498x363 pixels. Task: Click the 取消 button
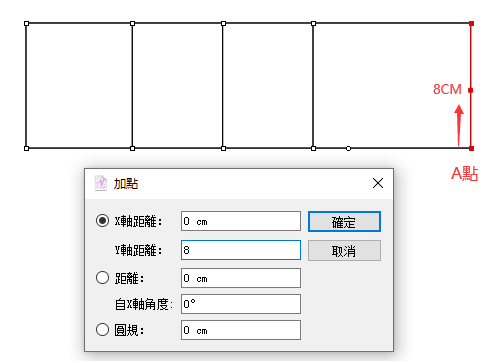[344, 251]
